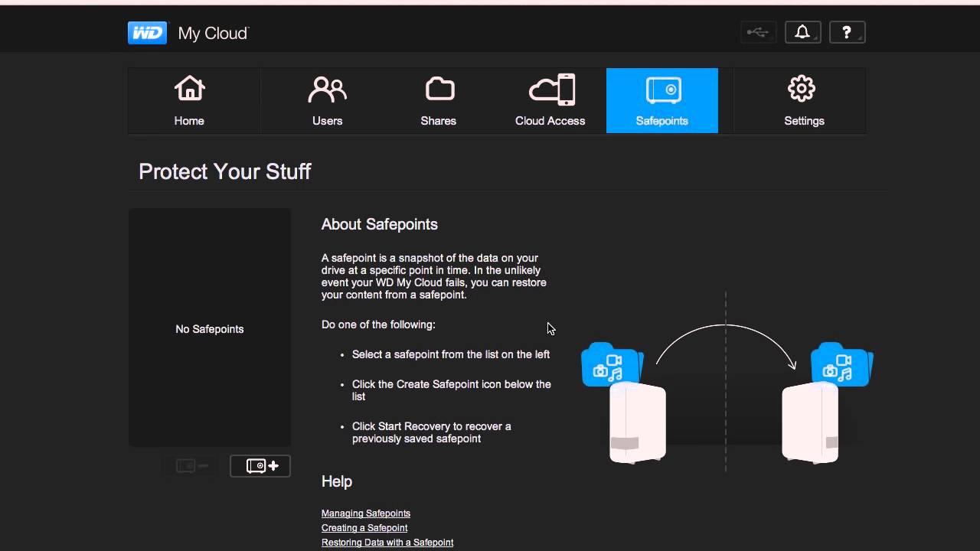
Task: Click the source drive illustration
Action: pyautogui.click(x=638, y=423)
